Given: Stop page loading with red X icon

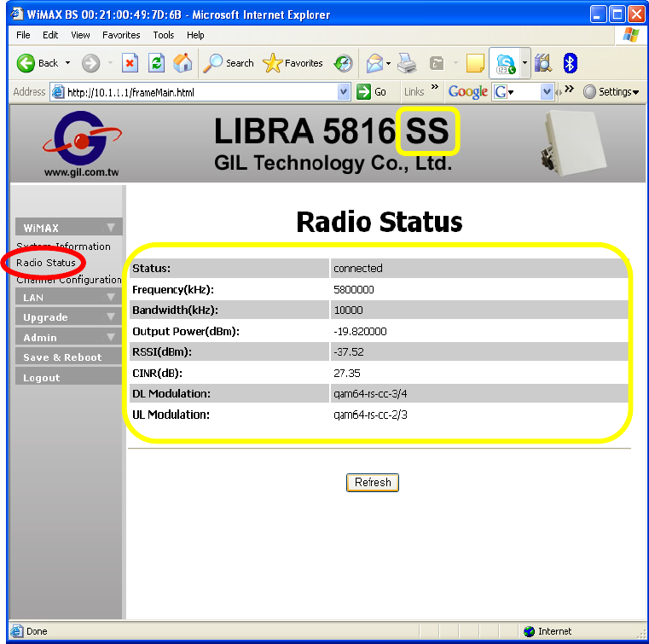Looking at the screenshot, I should pos(130,63).
